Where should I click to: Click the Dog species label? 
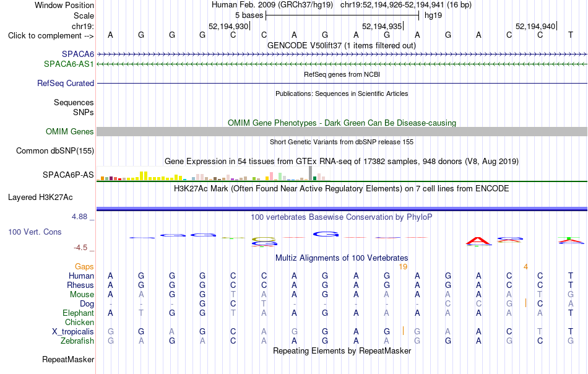(x=87, y=303)
